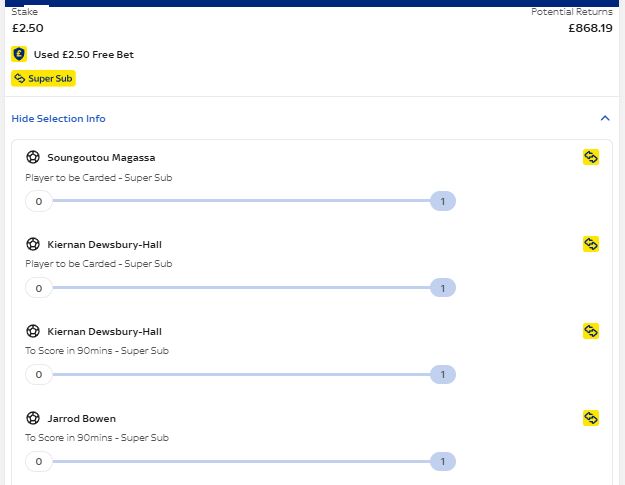Click the Jarrod Bowen player name
The width and height of the screenshot is (625, 485).
(x=82, y=418)
